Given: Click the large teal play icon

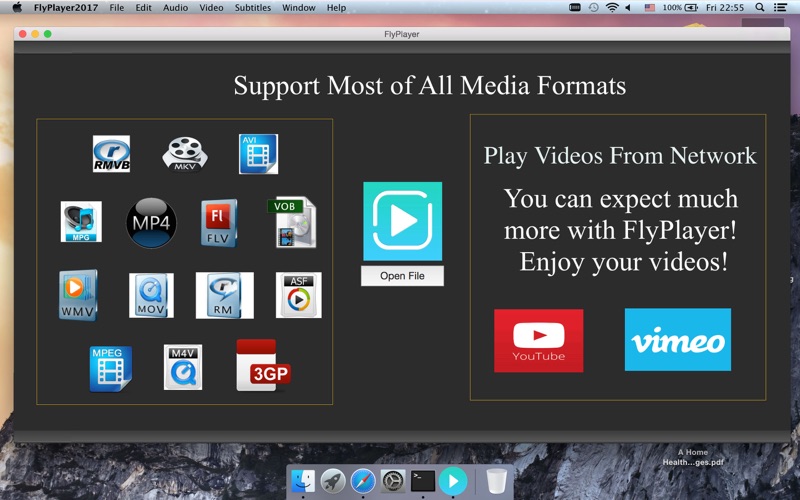Looking at the screenshot, I should click(x=403, y=221).
